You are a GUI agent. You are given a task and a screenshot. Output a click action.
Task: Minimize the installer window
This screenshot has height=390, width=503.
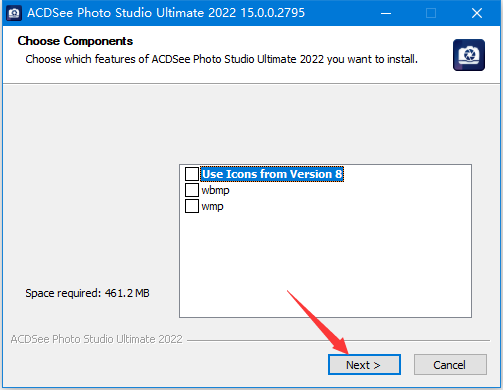pyautogui.click(x=386, y=13)
